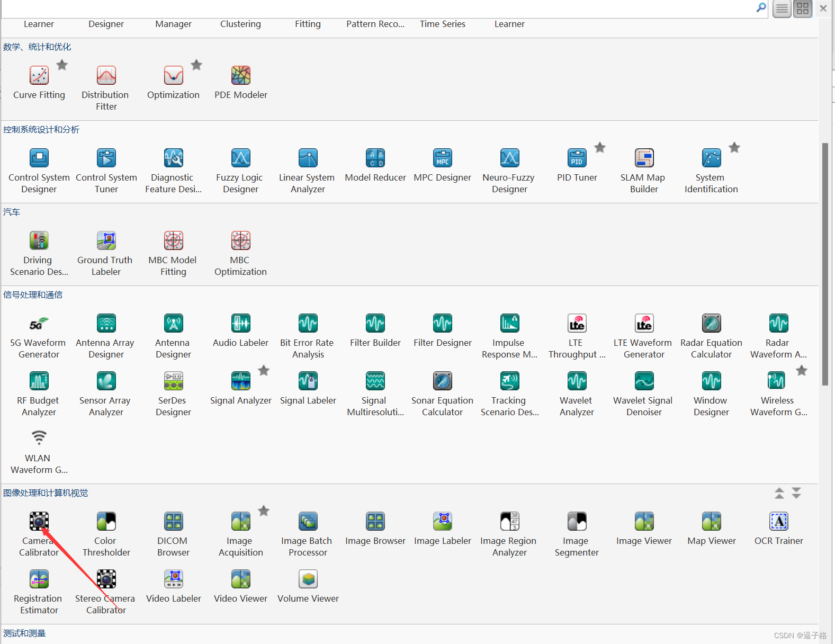Open the PID Tuner app
The width and height of the screenshot is (835, 644).
click(x=577, y=158)
